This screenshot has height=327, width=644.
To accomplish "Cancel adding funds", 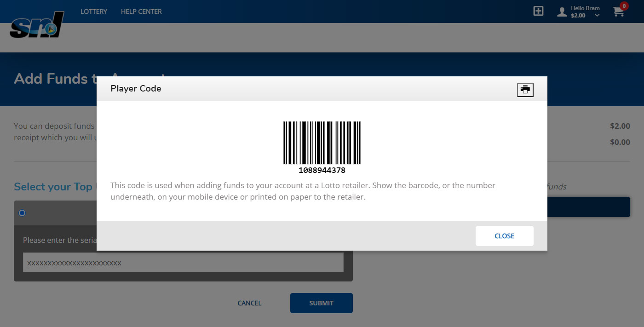I will pyautogui.click(x=249, y=303).
